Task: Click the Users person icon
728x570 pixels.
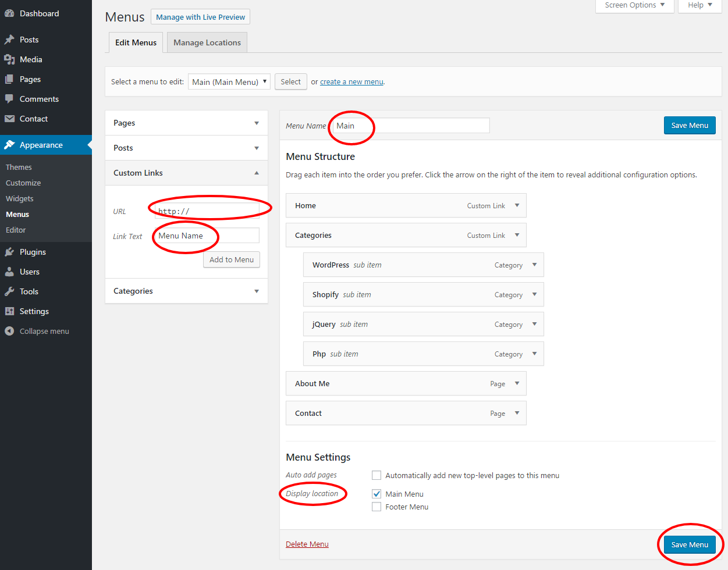Action: (9, 272)
